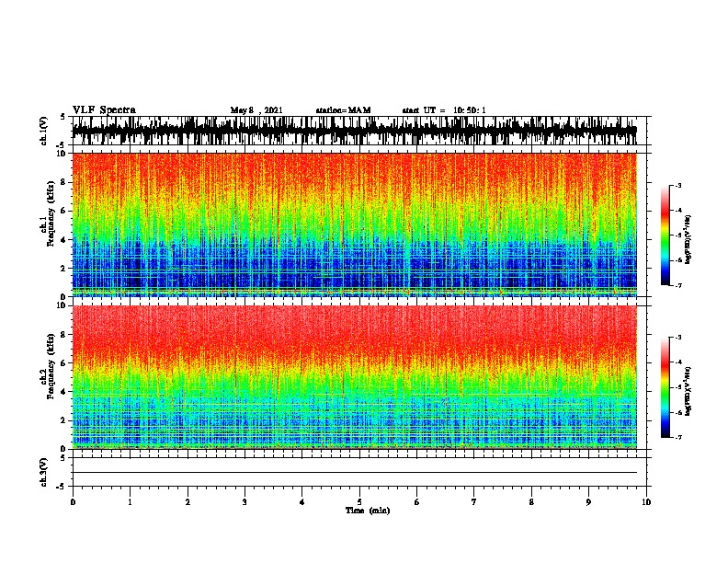This screenshot has width=728, height=563.
Task: Click the ch.1 voltage waveform trace
Action: point(354,131)
